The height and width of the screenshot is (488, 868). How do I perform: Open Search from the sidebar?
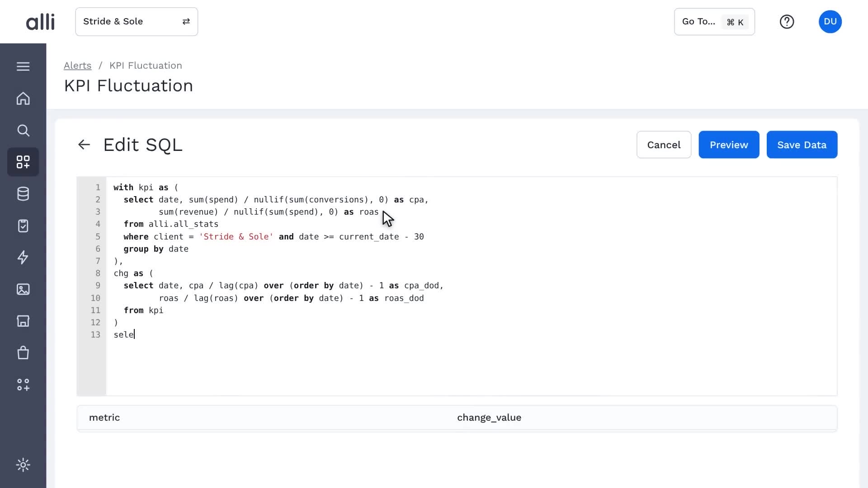click(23, 131)
